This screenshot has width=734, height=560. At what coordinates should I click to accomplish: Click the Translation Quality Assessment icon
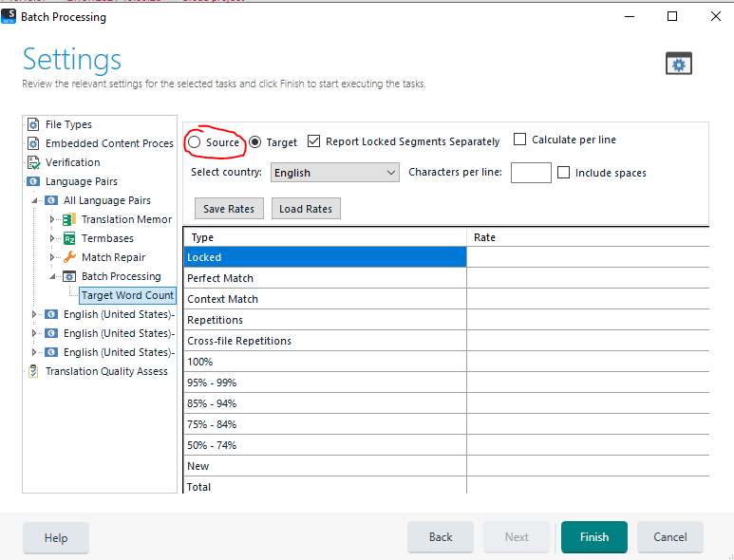coord(33,371)
